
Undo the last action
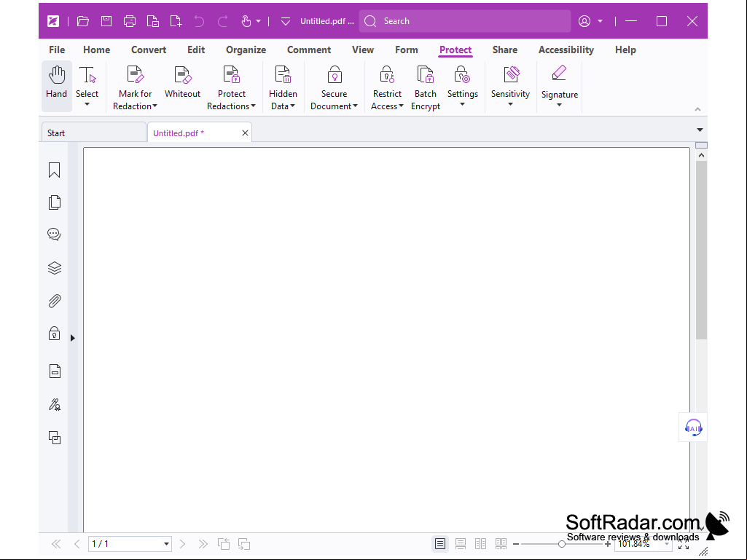199,21
